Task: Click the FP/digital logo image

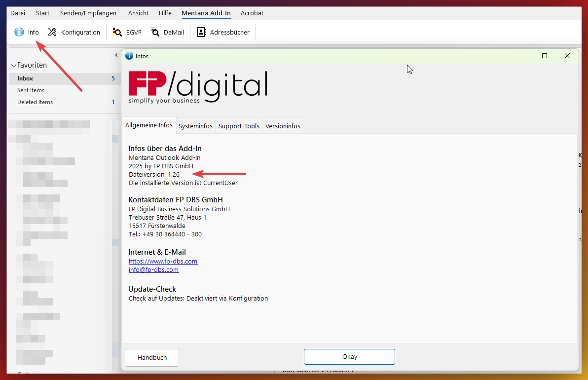Action: (x=198, y=87)
